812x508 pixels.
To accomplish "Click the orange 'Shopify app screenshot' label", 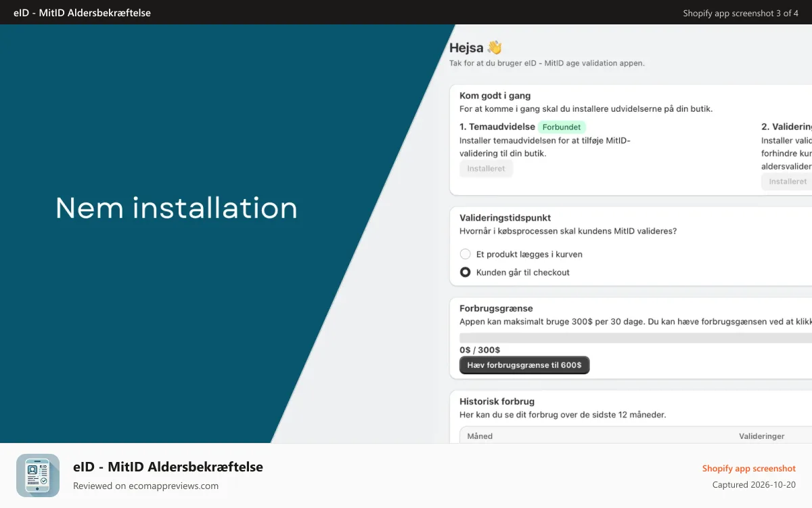I will coord(749,468).
